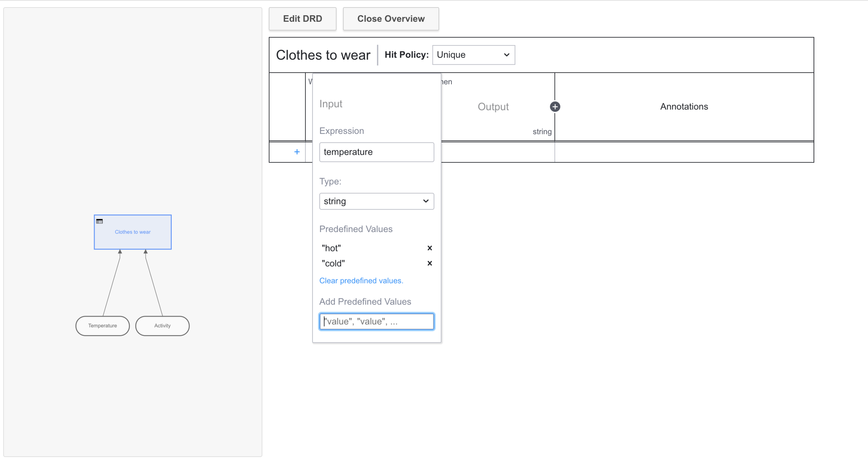This screenshot has height=463, width=868.
Task: Remove the "hot" predefined value
Action: pos(429,248)
